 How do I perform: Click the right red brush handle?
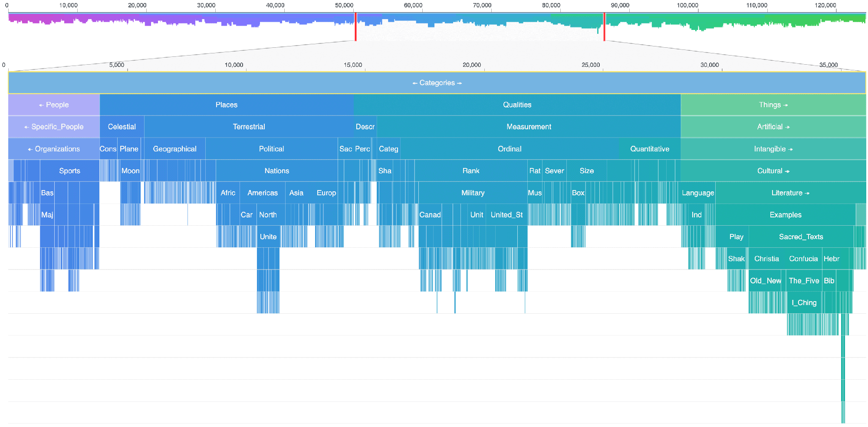tap(604, 27)
